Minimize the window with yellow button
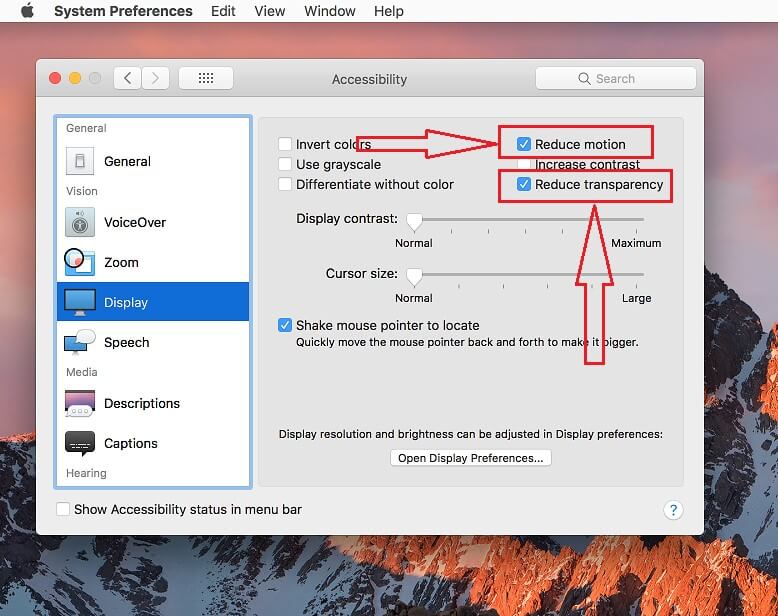 pyautogui.click(x=75, y=78)
